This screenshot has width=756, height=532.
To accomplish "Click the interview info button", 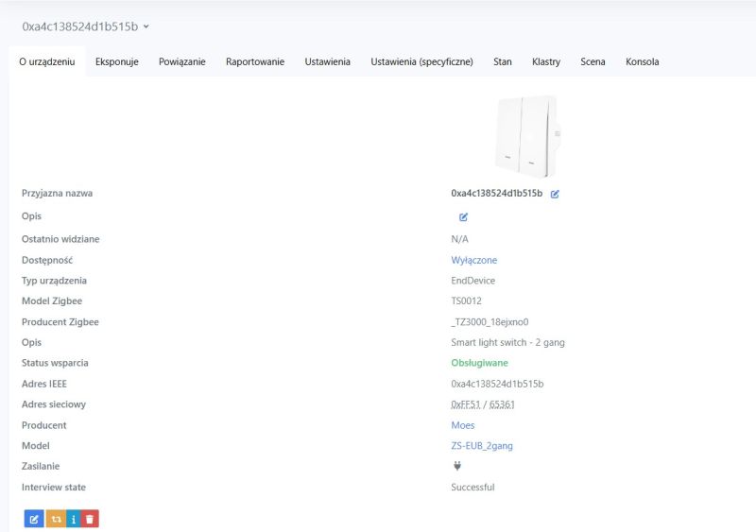I will 74,519.
